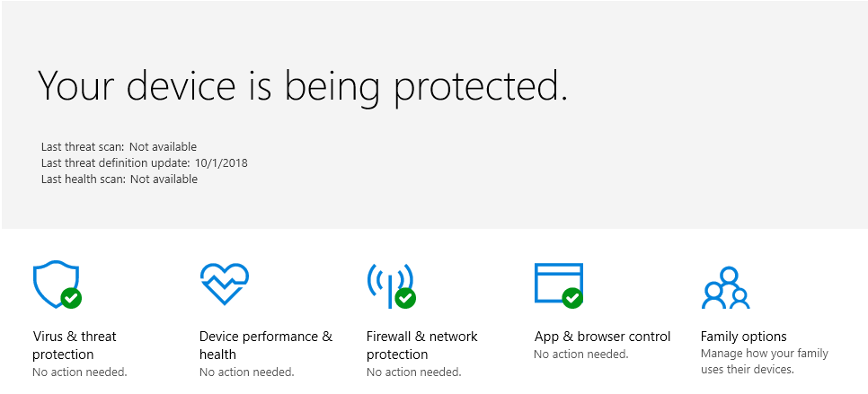Select the App & browser control window icon
The height and width of the screenshot is (394, 868).
pos(557,282)
